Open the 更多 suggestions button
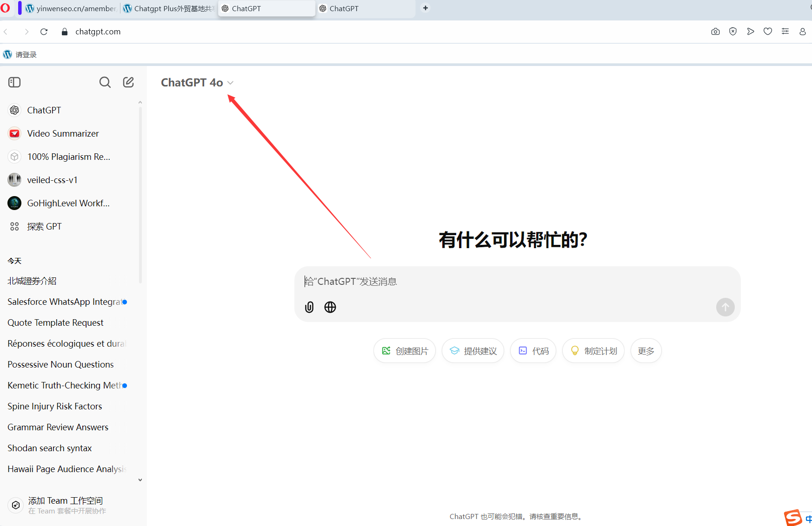 click(x=646, y=351)
